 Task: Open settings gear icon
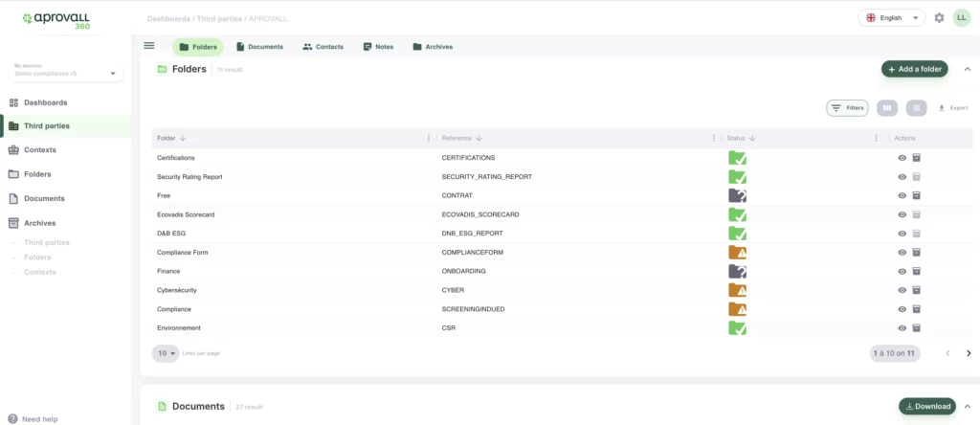(939, 18)
